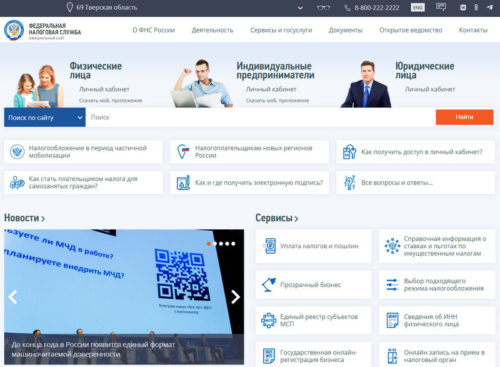Viewport: 500px width, 367px height.
Task: Open Все вопросы и ответы link
Action: pyautogui.click(x=397, y=183)
